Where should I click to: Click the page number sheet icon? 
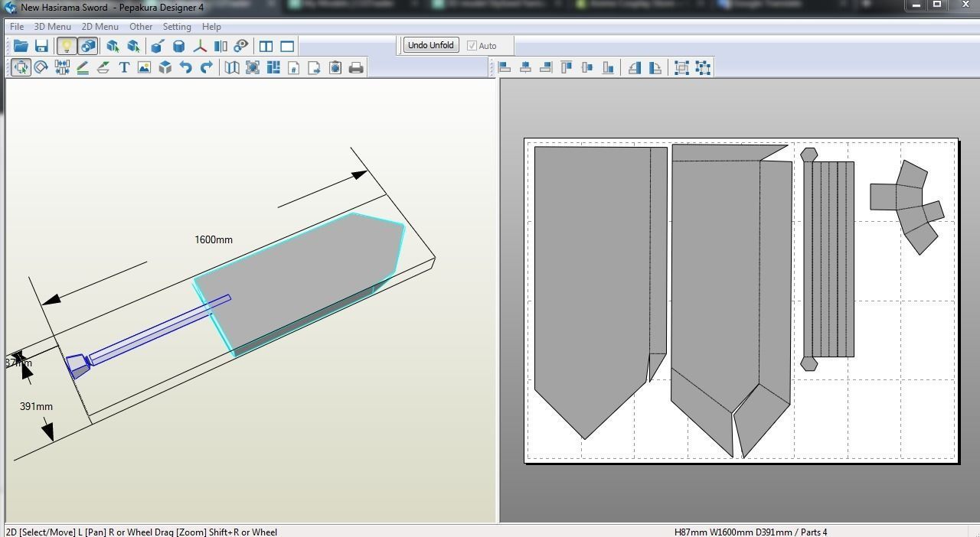[x=293, y=67]
